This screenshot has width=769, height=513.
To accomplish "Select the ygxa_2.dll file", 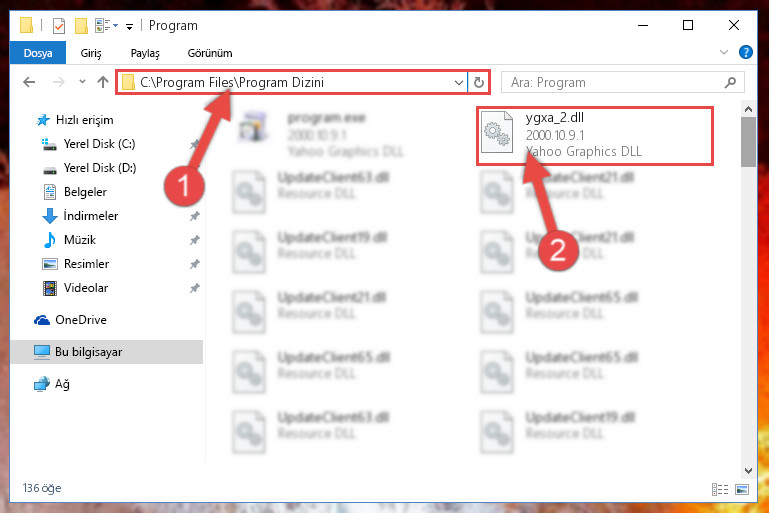I will click(x=594, y=135).
